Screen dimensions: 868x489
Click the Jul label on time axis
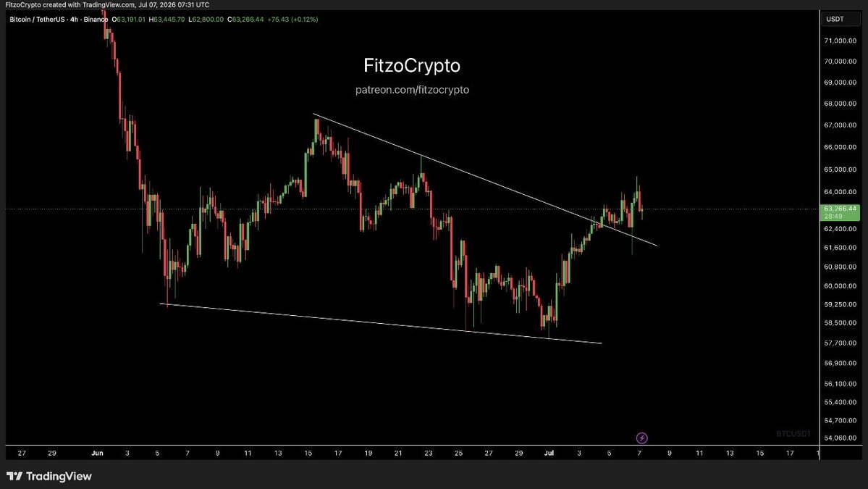(549, 453)
